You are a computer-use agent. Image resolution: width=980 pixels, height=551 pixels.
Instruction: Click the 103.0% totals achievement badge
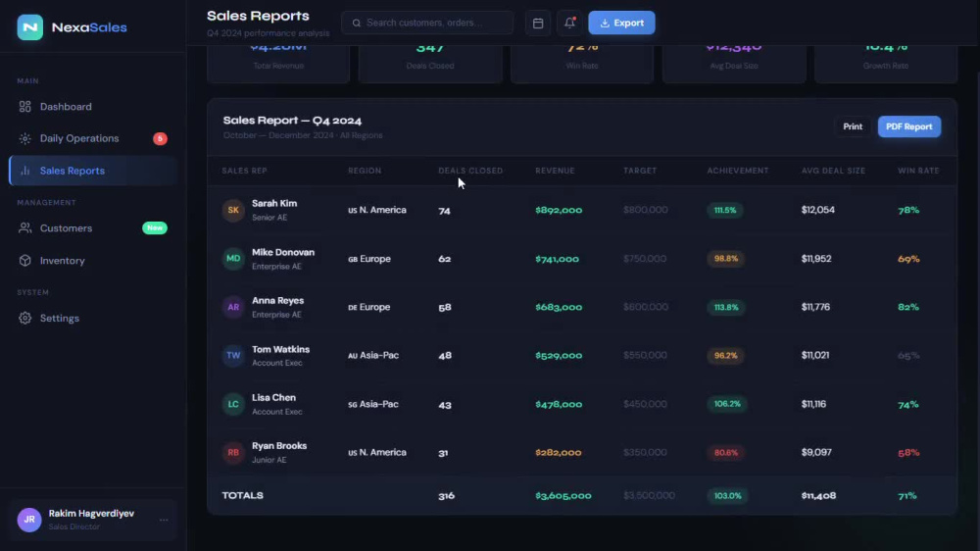tap(727, 495)
